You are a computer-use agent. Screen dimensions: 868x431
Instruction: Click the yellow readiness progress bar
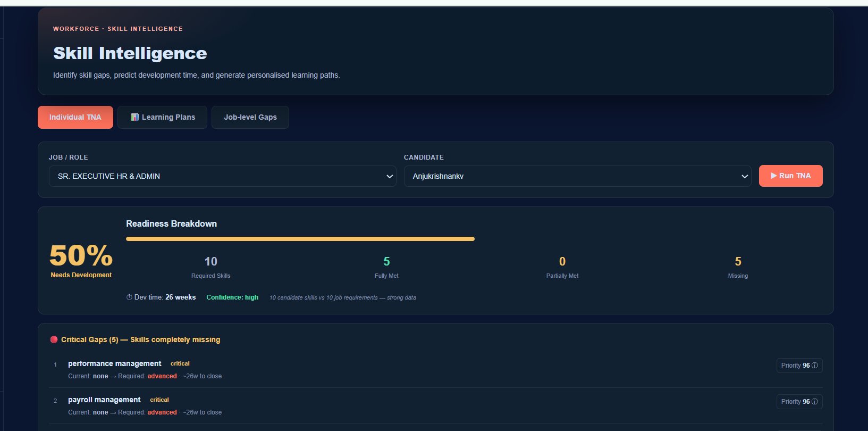pos(300,239)
